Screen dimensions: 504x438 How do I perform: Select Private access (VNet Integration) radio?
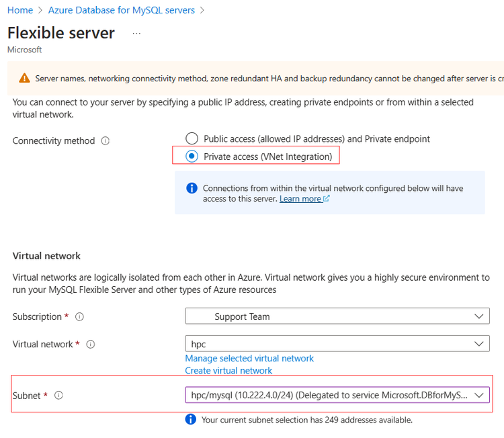tap(192, 157)
